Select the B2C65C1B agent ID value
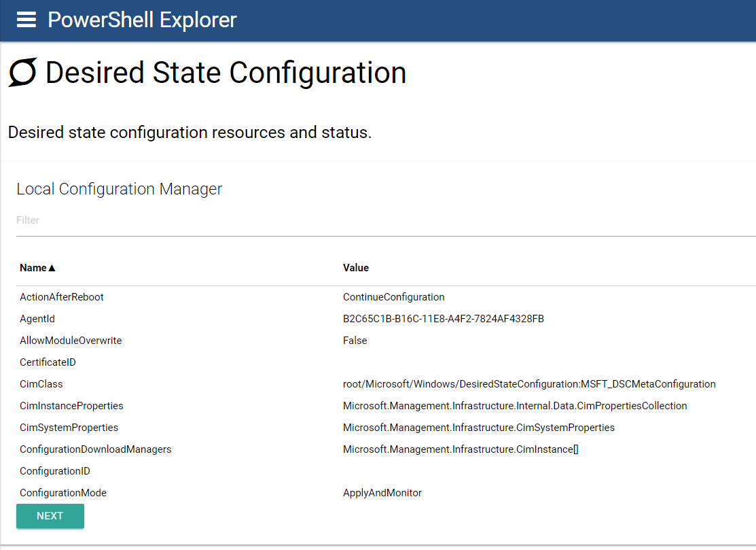The height and width of the screenshot is (550, 756). click(x=443, y=319)
